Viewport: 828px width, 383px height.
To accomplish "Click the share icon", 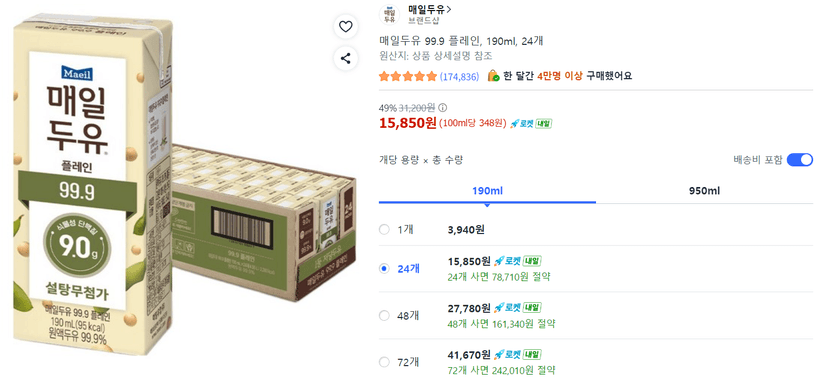I will pos(345,58).
